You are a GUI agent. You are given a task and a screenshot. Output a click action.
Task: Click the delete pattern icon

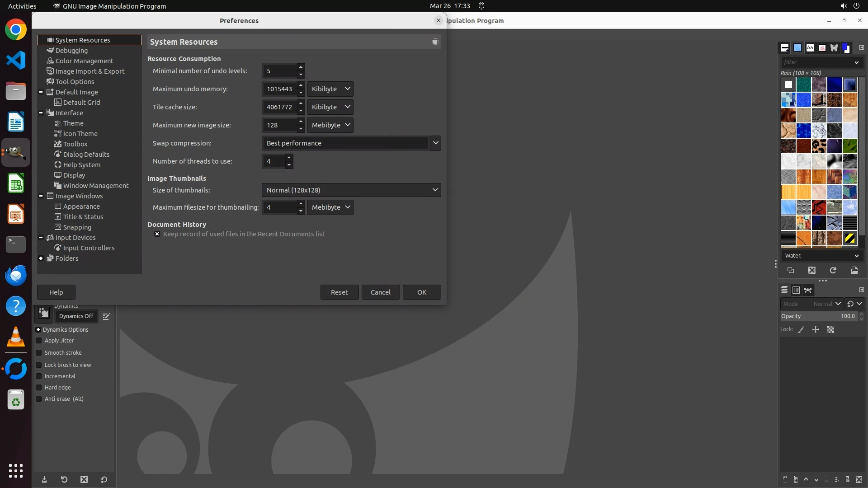click(812, 270)
